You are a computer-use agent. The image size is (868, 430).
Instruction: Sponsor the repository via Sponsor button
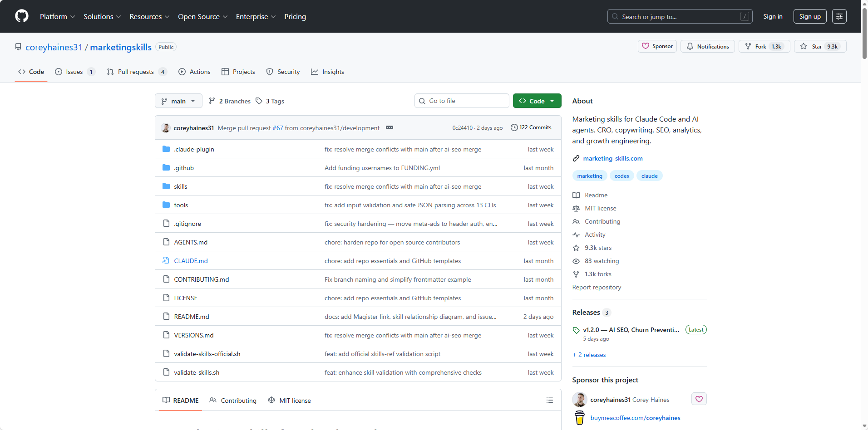pos(657,46)
